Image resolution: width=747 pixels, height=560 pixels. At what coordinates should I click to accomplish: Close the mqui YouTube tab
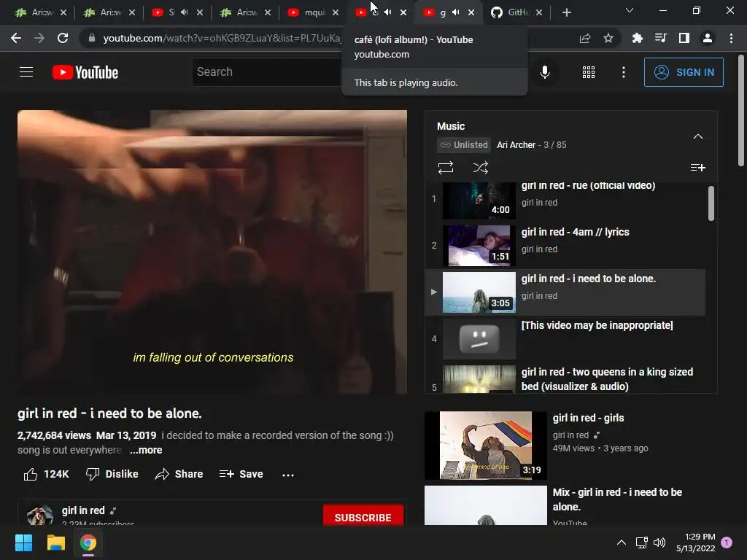pos(336,12)
